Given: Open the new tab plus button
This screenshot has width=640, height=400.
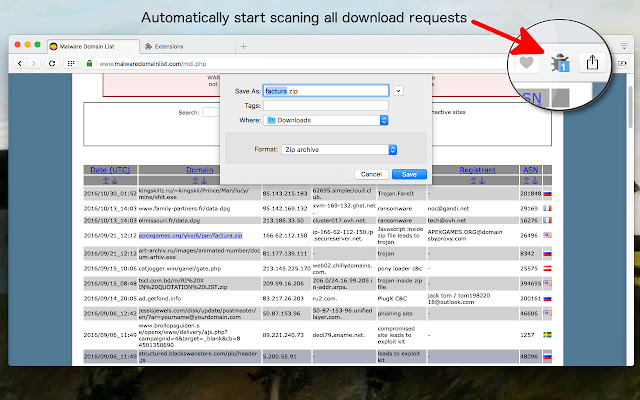Looking at the screenshot, I should point(243,46).
